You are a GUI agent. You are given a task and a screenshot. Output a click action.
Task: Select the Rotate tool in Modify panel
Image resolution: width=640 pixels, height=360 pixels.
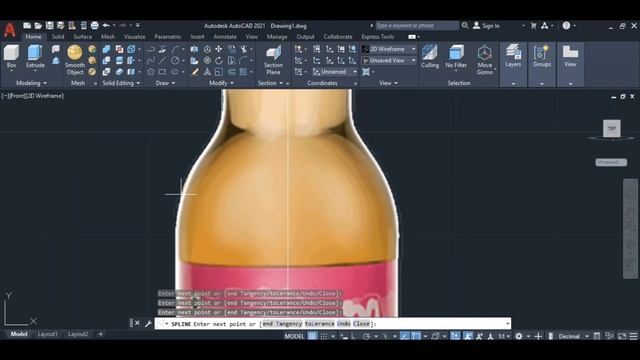click(219, 61)
